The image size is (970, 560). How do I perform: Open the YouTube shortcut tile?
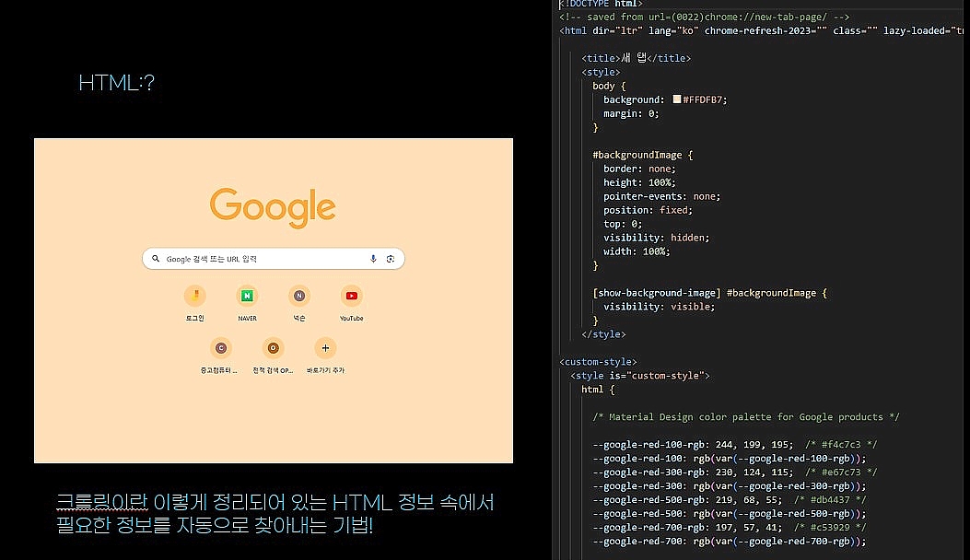coord(351,303)
